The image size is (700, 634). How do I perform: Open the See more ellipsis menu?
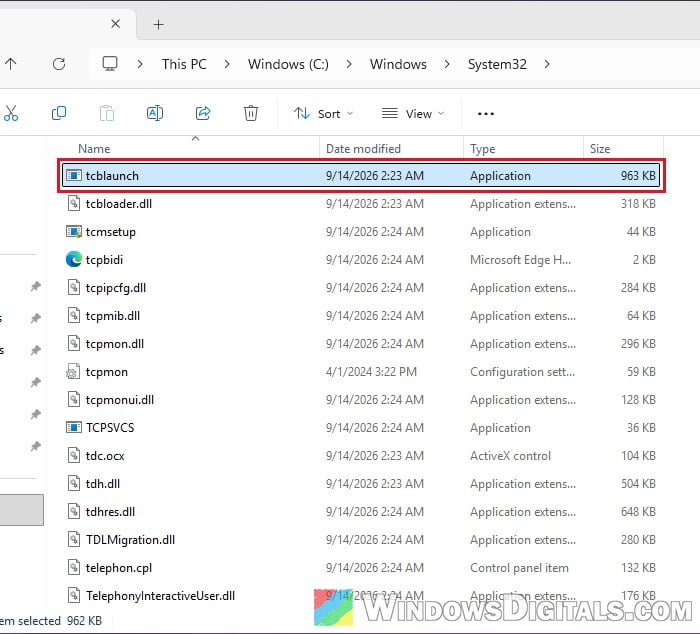486,114
